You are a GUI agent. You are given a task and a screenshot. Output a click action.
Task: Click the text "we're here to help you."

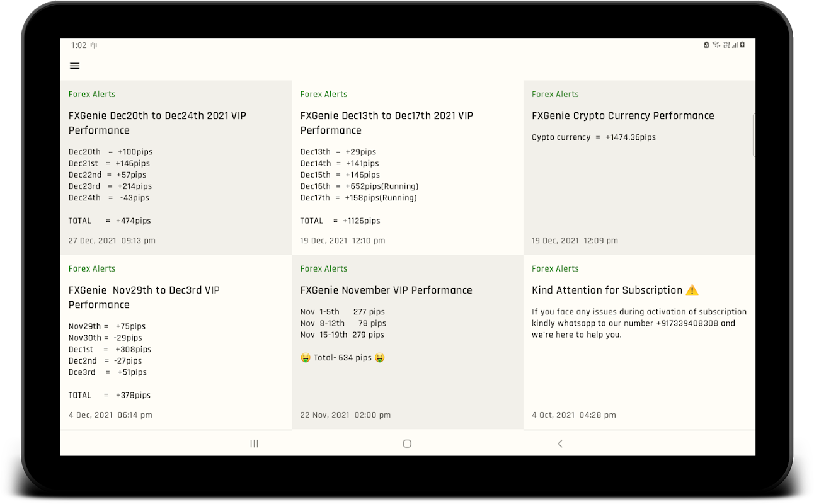point(577,335)
